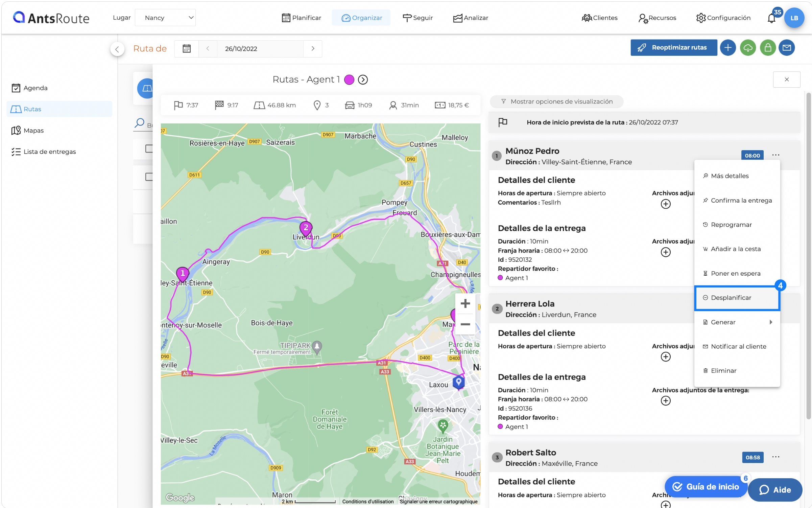
Task: Open the Lugar Nancy dropdown
Action: 165,18
